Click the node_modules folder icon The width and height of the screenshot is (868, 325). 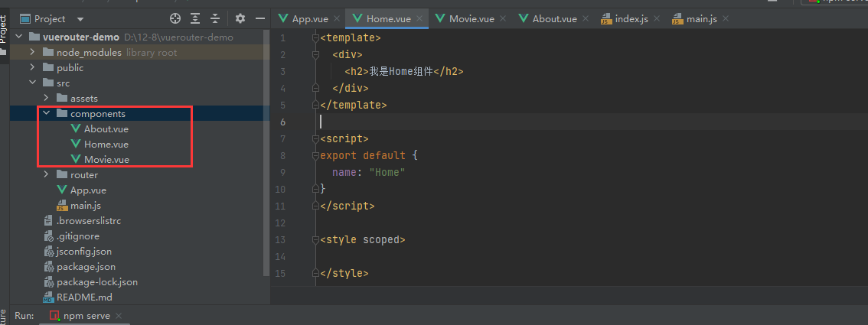pyautogui.click(x=48, y=53)
